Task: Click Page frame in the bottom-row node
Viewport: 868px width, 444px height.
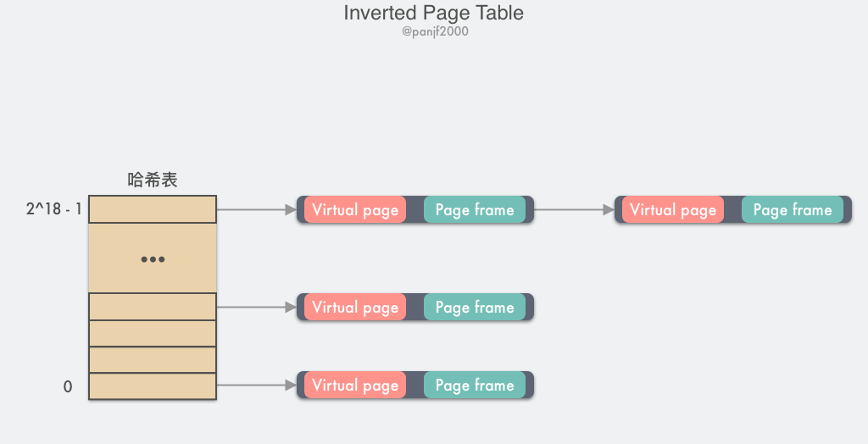Action: pos(475,386)
